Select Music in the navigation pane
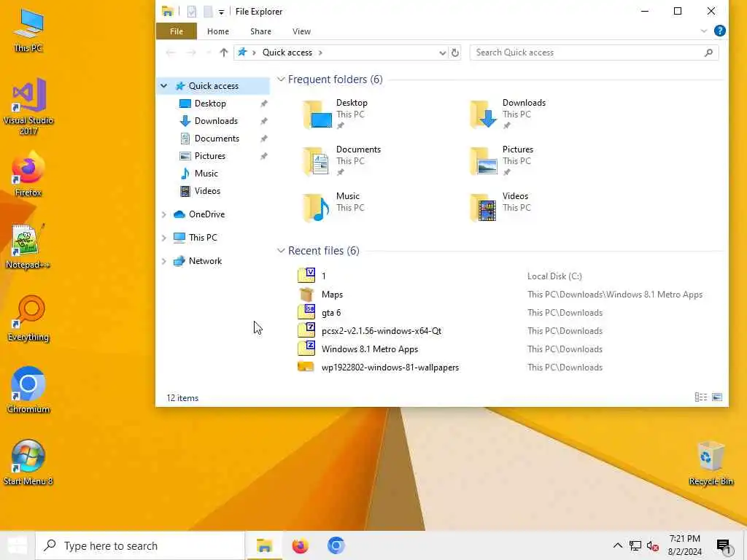Viewport: 747px width, 560px height. click(x=206, y=174)
